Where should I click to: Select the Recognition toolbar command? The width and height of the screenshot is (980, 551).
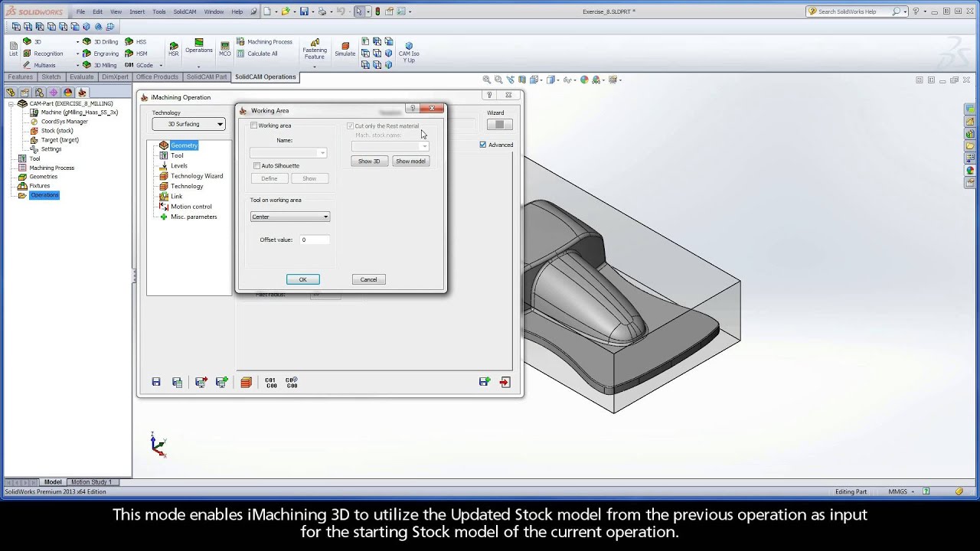(43, 54)
